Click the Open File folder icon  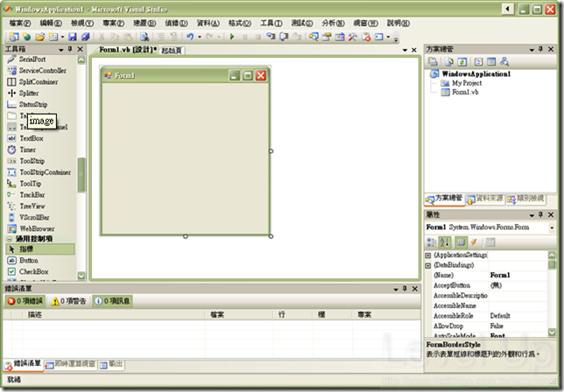(x=40, y=37)
